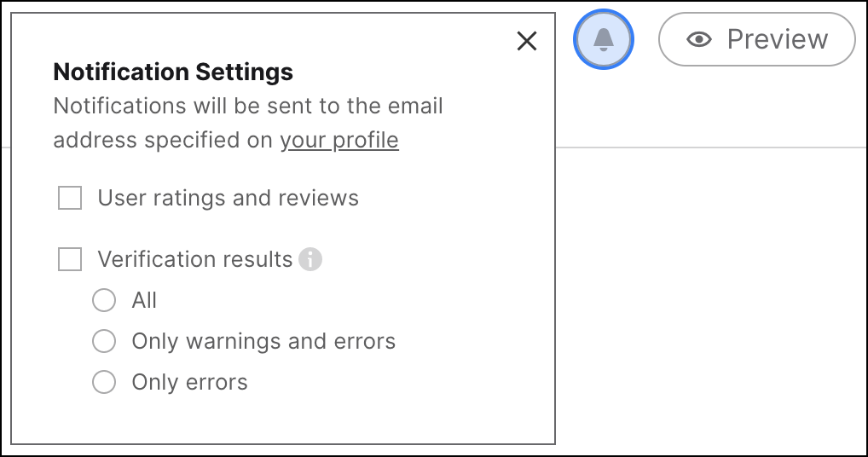This screenshot has width=868, height=457.
Task: Choose Only warnings and errors radio button
Action: point(104,341)
